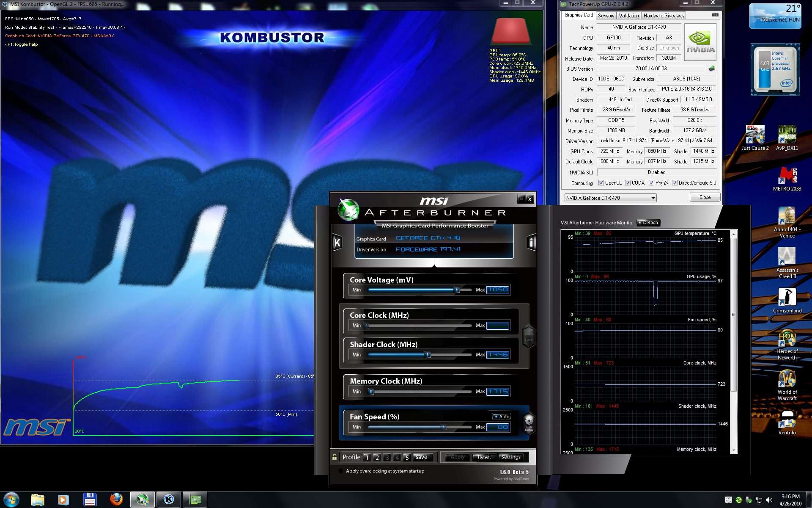
Task: Open Windows Explorer from the taskbar
Action: [x=37, y=500]
